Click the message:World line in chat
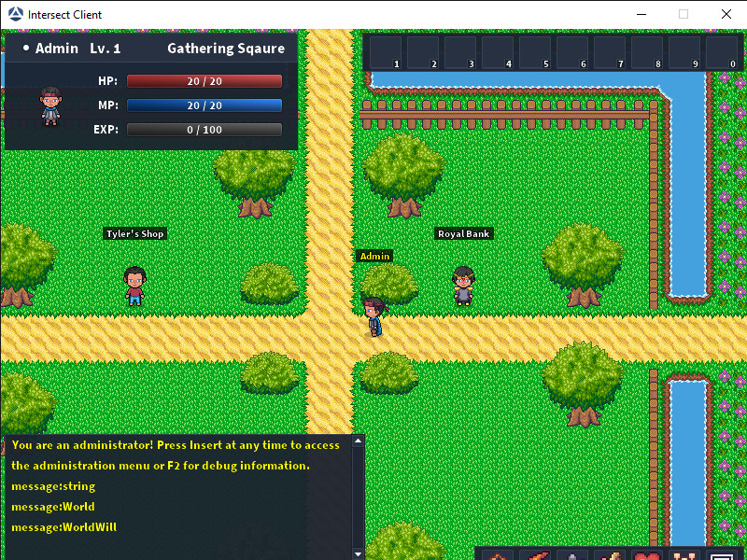The width and height of the screenshot is (747, 560). click(51, 506)
